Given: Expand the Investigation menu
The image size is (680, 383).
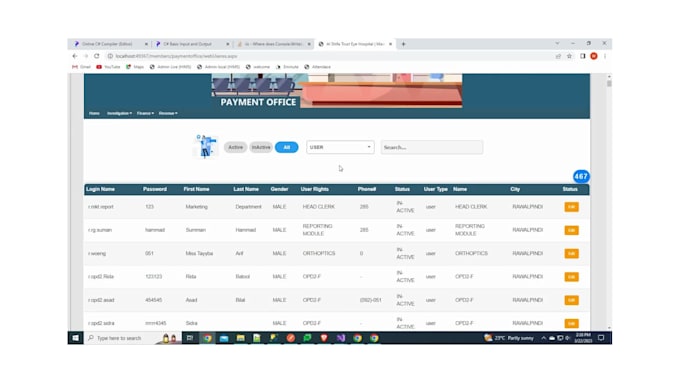Looking at the screenshot, I should tap(119, 113).
